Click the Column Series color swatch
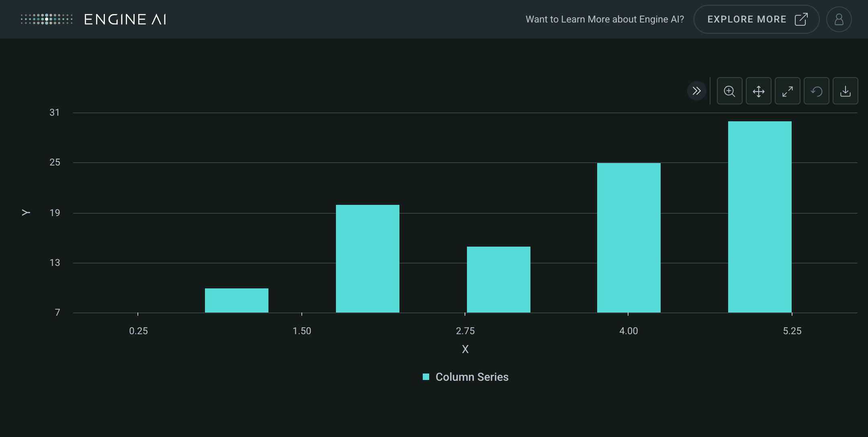This screenshot has width=868, height=437. point(426,377)
